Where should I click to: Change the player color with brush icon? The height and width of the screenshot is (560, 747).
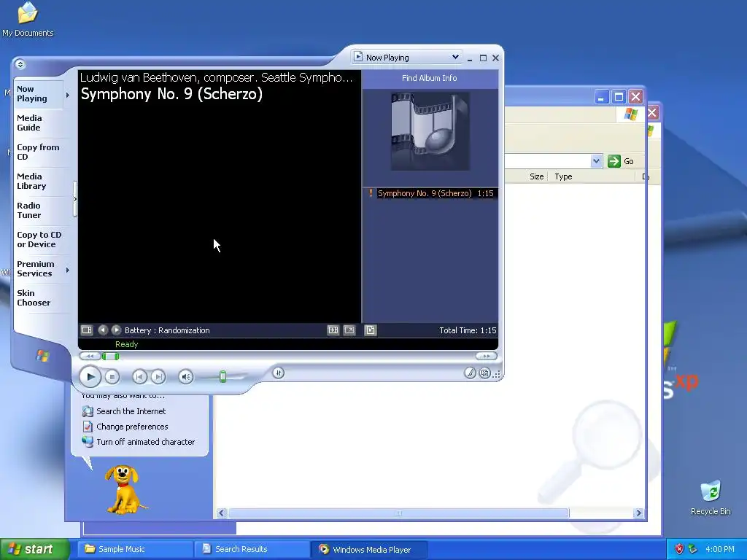click(x=470, y=373)
